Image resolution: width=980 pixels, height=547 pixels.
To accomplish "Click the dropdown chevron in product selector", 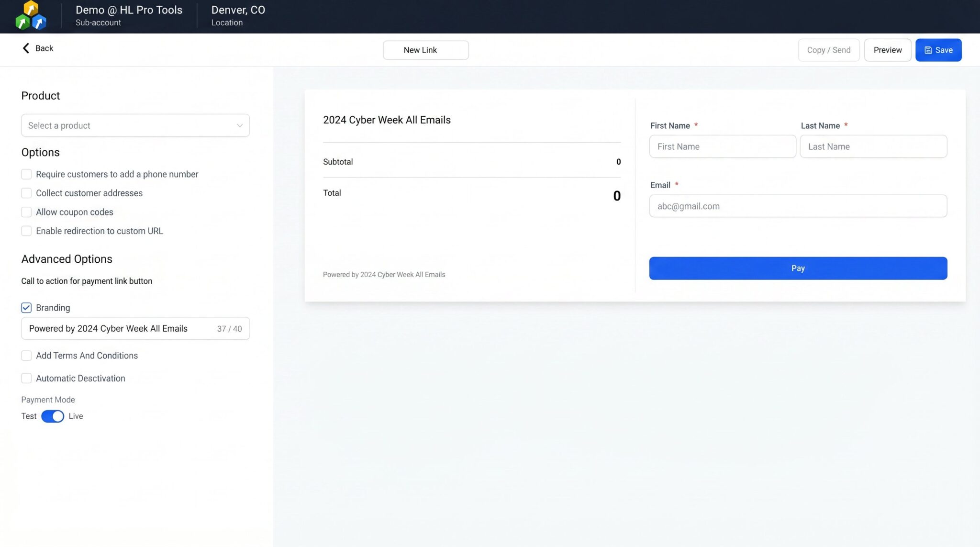I will pyautogui.click(x=240, y=125).
